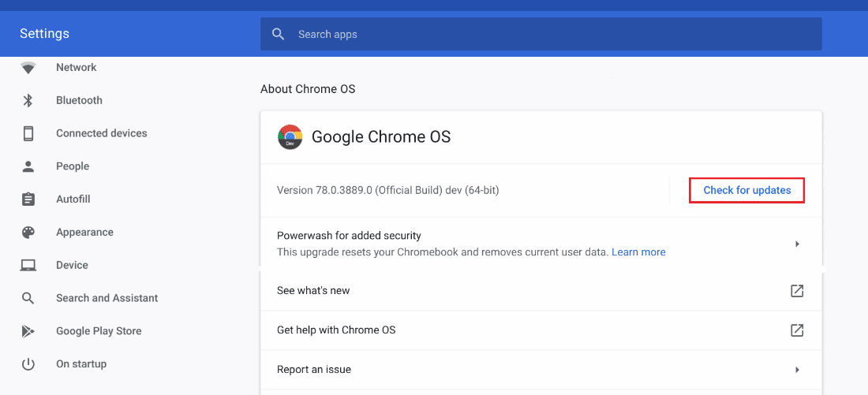Click the On startup power icon
868x395 pixels.
28,364
